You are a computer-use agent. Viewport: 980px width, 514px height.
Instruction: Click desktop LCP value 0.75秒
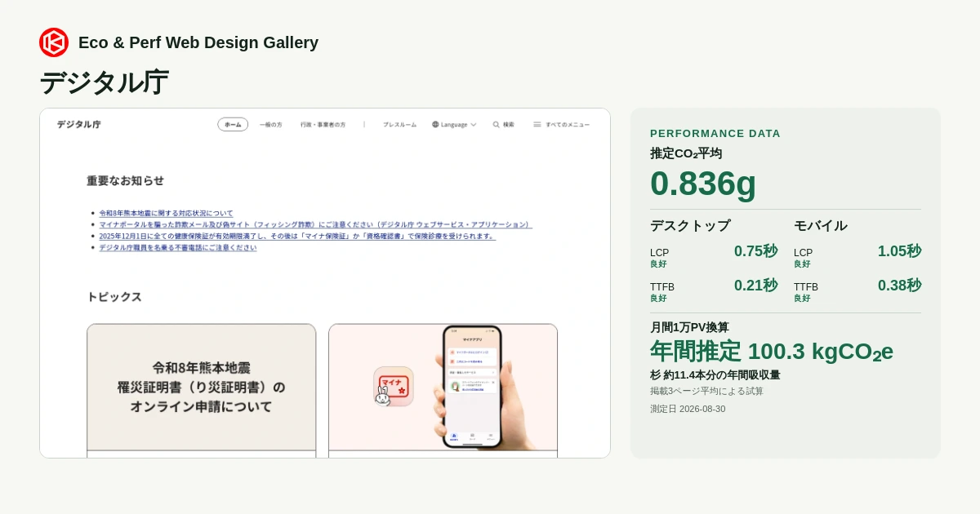point(755,251)
